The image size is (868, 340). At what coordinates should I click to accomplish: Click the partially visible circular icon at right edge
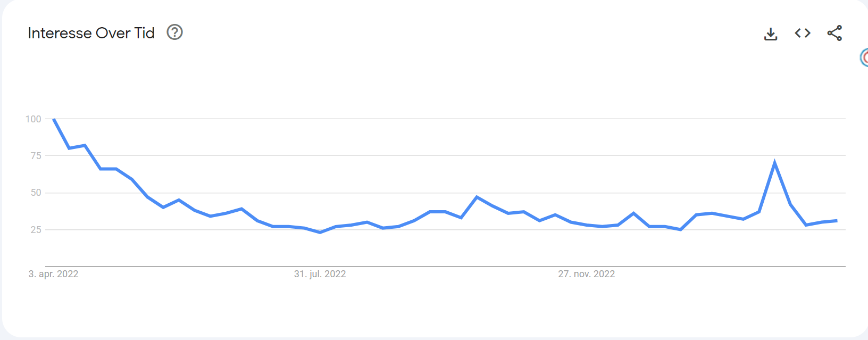click(864, 57)
